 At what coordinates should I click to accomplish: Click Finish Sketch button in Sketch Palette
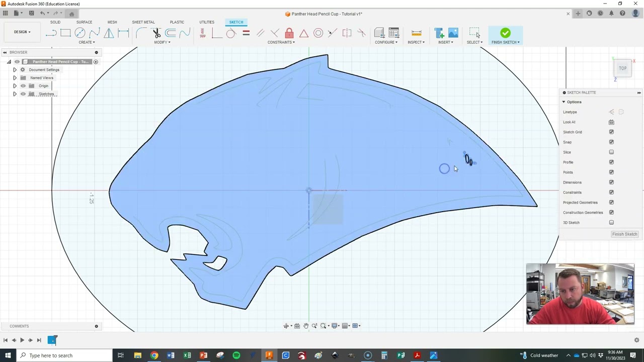pyautogui.click(x=624, y=234)
